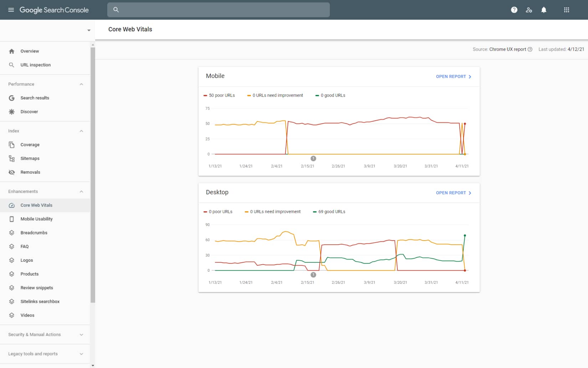The image size is (588, 368).
Task: Click the Chrome UX report link
Action: (x=507, y=49)
